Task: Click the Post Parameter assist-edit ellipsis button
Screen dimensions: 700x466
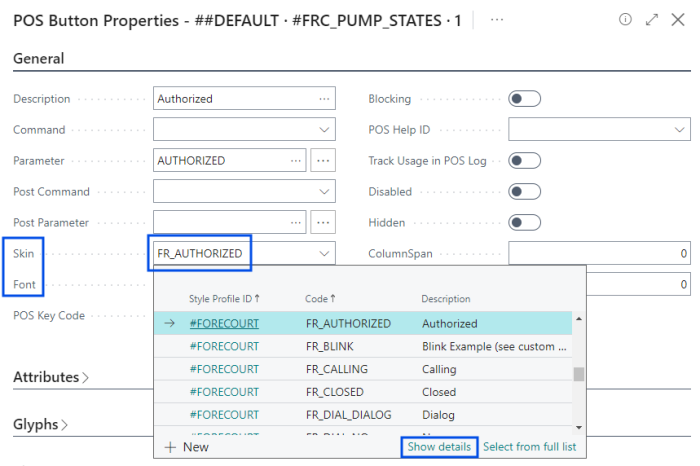Action: point(322,222)
